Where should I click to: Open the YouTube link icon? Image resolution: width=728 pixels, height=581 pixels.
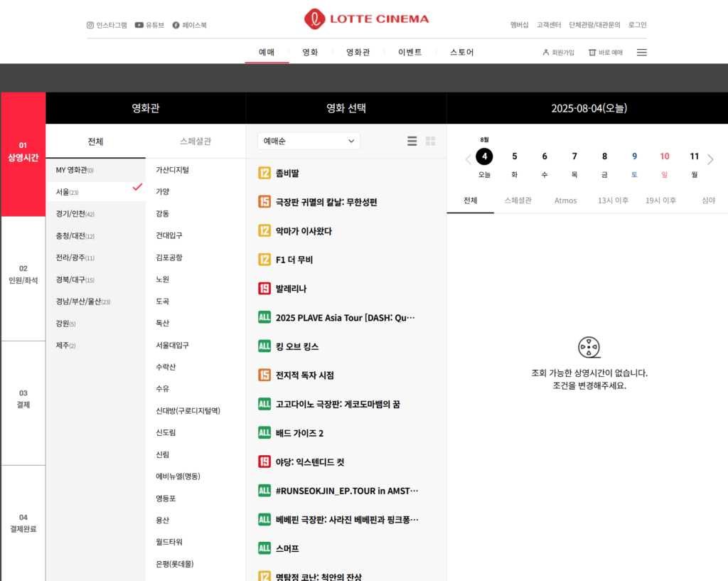coord(139,25)
